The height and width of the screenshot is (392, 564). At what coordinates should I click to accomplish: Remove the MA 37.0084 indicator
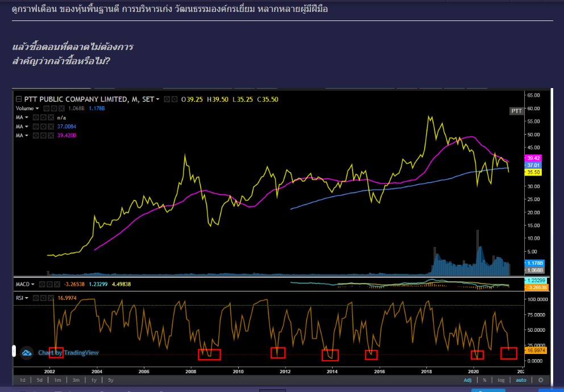click(x=51, y=127)
